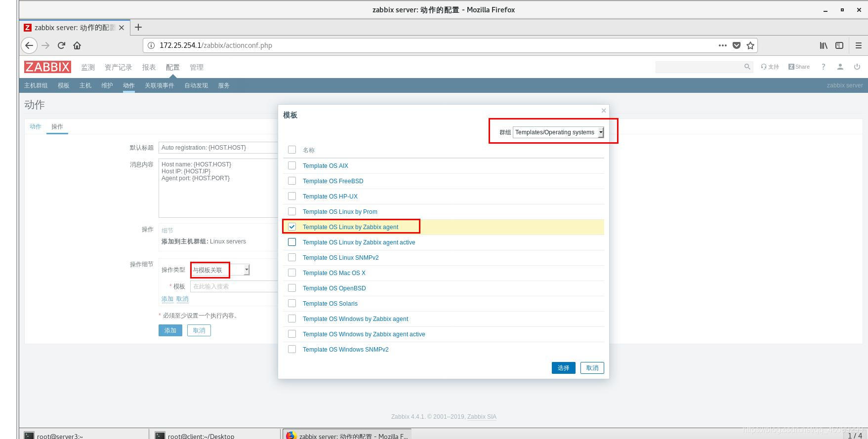Uncheck Template OS Linux by Zabbix agent checkbox
Screen dimensions: 868x439
point(292,227)
